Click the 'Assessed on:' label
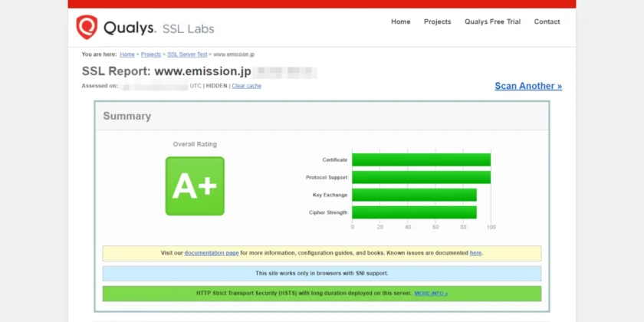This screenshot has height=322, width=644. click(x=100, y=86)
